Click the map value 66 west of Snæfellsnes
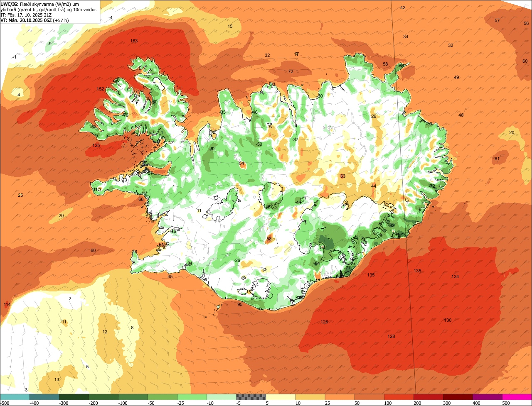The width and height of the screenshot is (532, 406). pos(141,199)
